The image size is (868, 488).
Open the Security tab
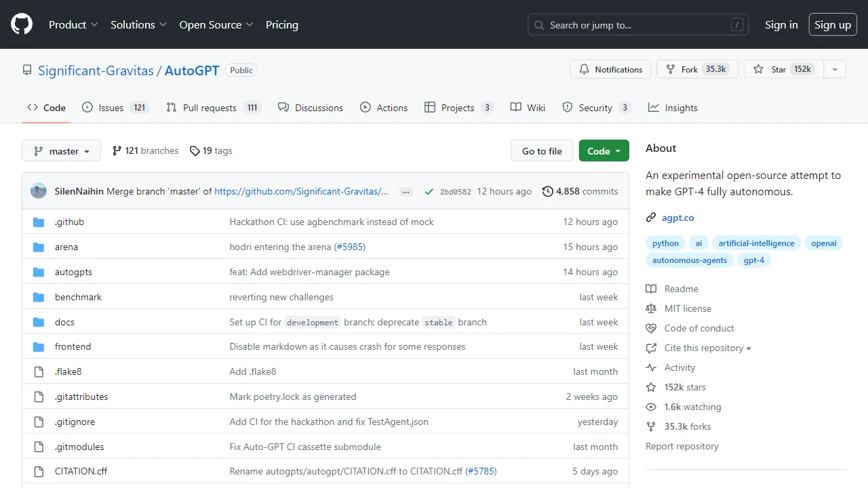pos(597,108)
